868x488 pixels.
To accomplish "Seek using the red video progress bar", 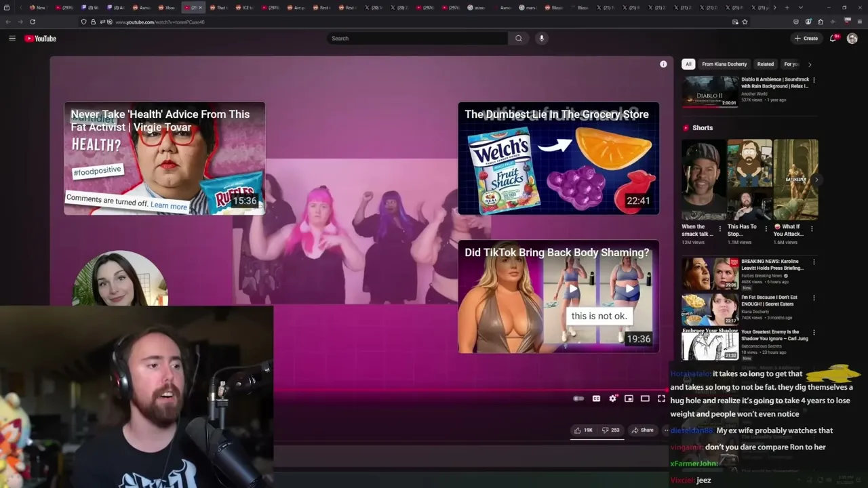I will coord(472,390).
